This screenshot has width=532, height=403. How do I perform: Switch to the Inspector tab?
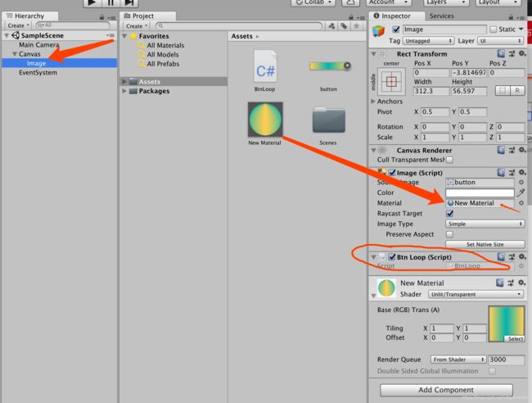(396, 16)
